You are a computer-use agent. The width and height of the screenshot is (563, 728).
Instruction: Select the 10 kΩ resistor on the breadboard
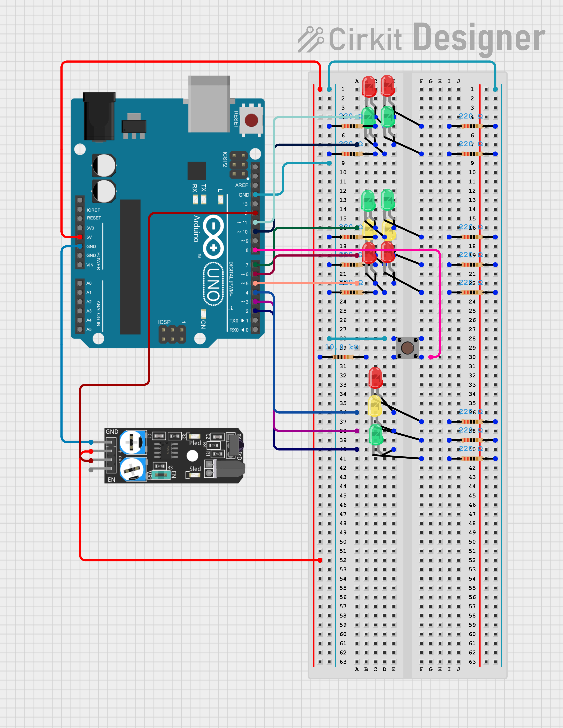coord(343,357)
